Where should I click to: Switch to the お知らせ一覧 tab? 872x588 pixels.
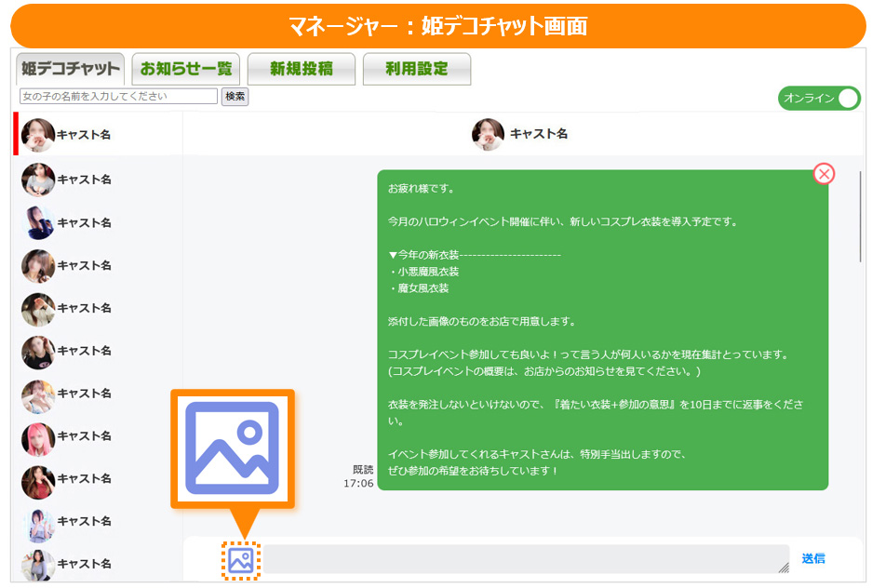pyautogui.click(x=186, y=69)
